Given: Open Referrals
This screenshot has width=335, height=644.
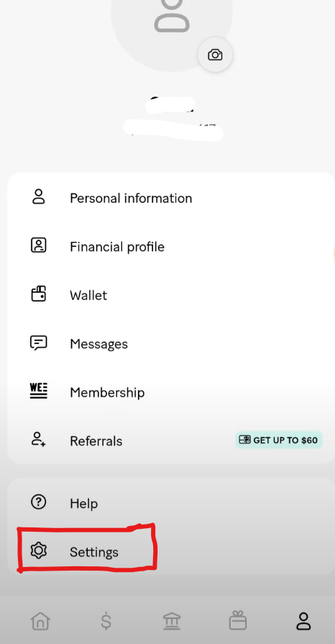Looking at the screenshot, I should pos(171,440).
